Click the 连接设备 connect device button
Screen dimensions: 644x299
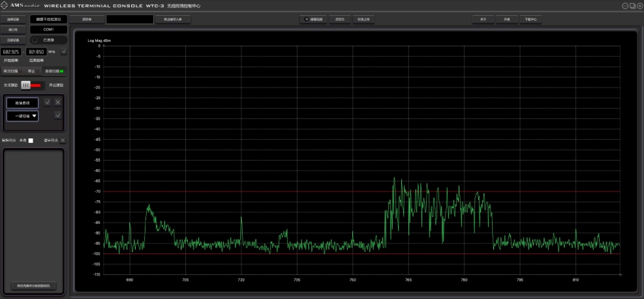tap(13, 40)
